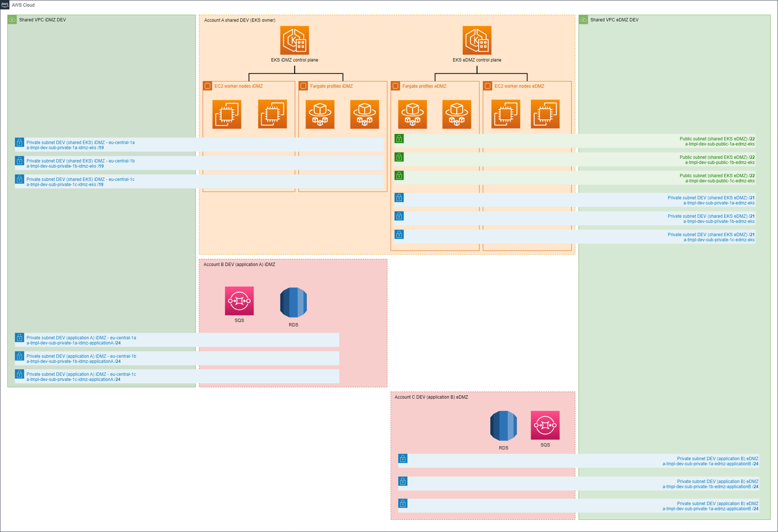Click the AWS Cloud logo
Screen dimensions: 778x532
pos(5,4)
